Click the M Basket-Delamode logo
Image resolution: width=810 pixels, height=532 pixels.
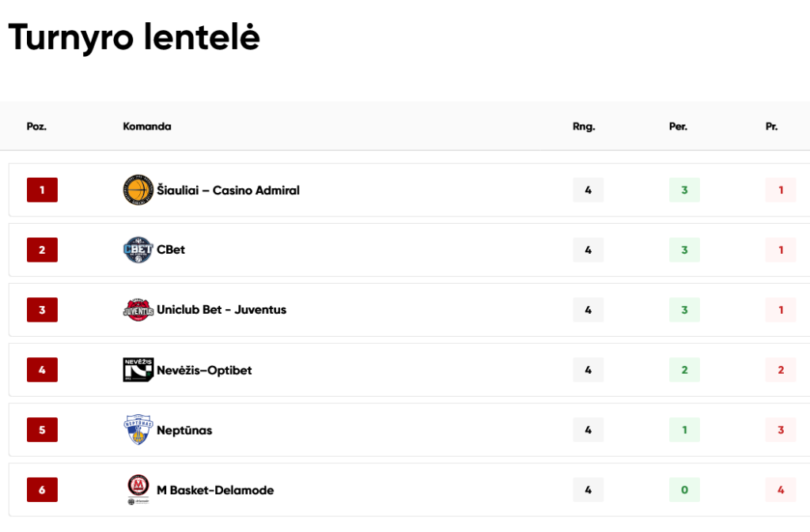tap(138, 489)
